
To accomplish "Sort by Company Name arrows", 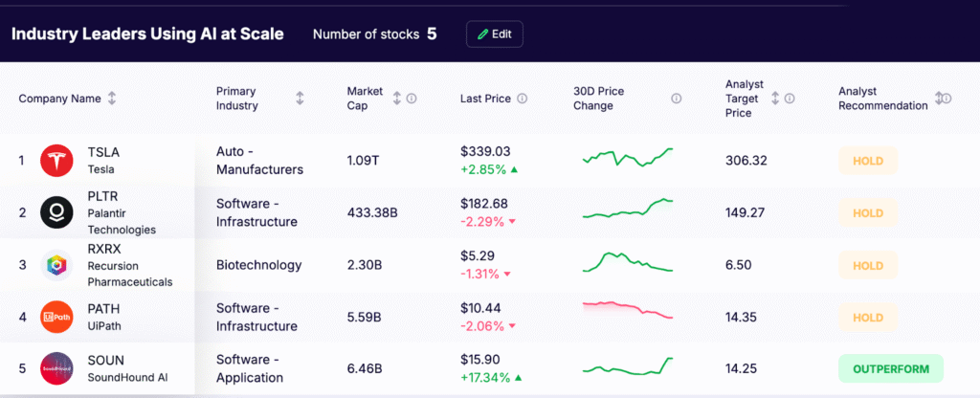I will [x=112, y=99].
